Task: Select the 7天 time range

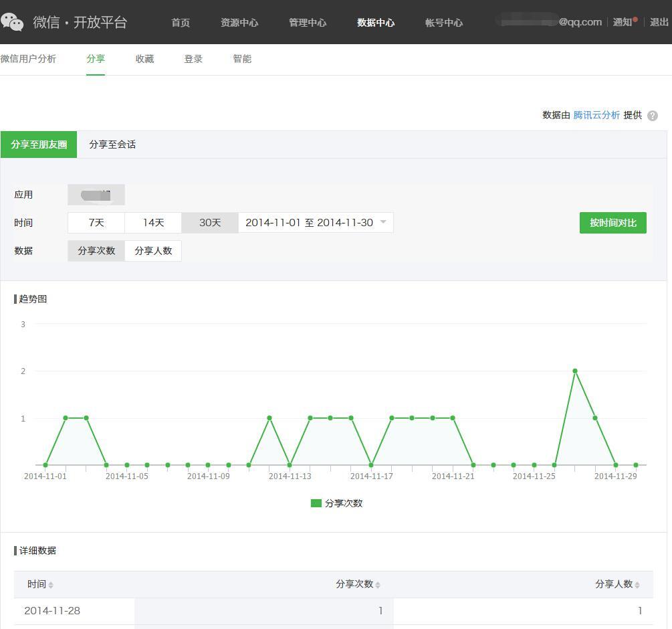Action: pyautogui.click(x=96, y=223)
